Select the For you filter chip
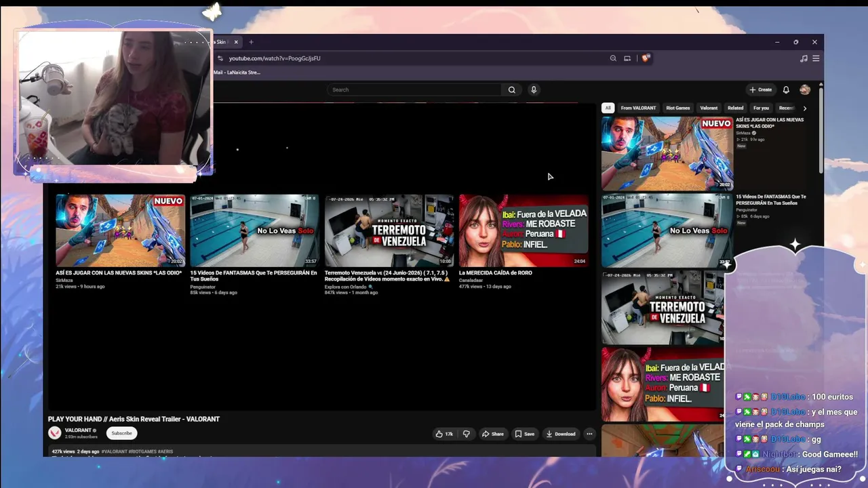 coord(761,108)
